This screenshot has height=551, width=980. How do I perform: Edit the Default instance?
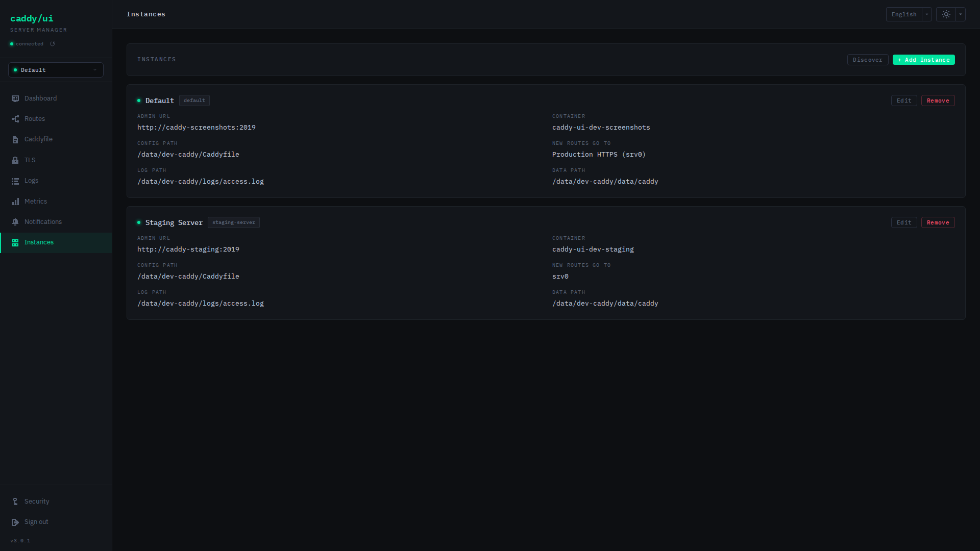[904, 101]
